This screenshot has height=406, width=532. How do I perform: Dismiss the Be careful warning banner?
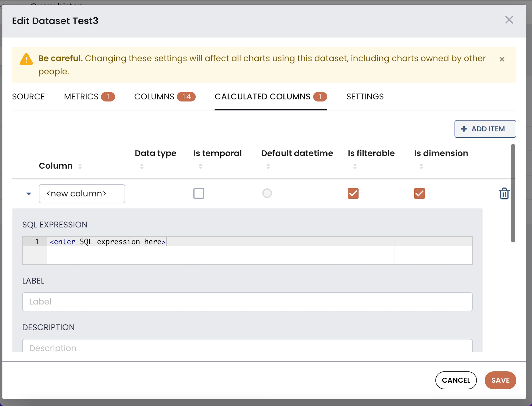pos(502,59)
